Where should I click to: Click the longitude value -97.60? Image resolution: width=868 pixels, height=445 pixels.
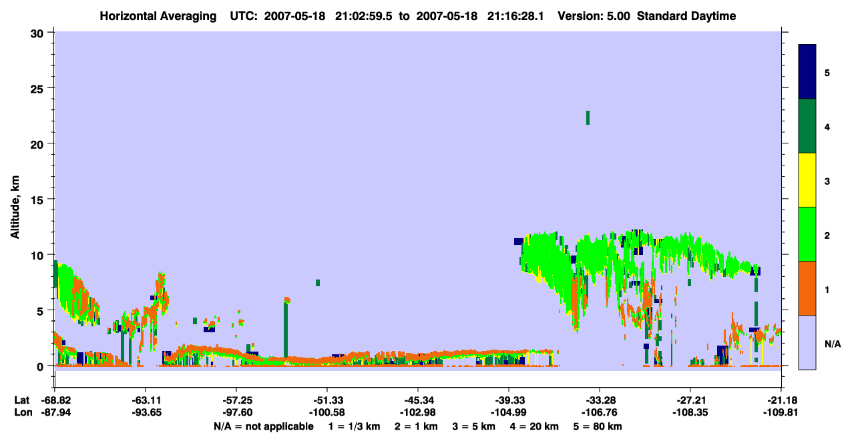click(236, 413)
